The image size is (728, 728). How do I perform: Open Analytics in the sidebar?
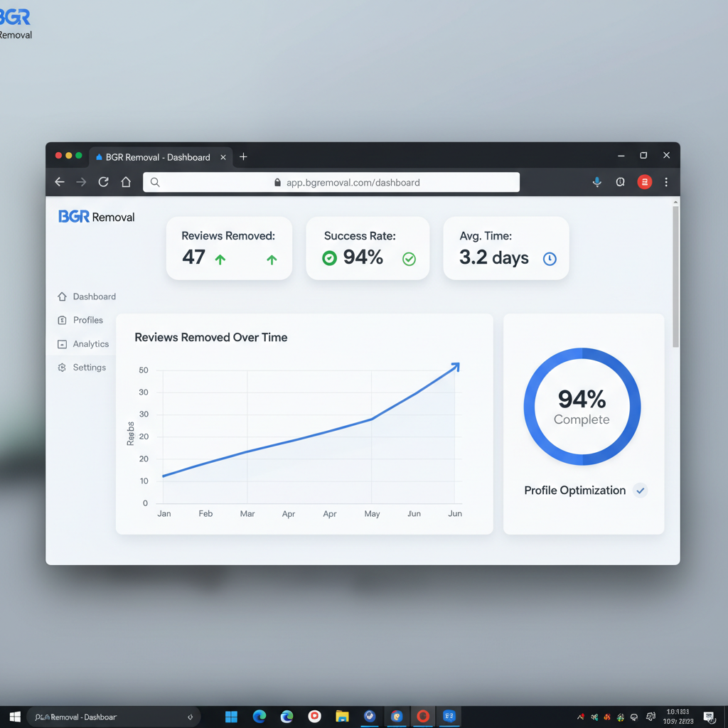[x=83, y=344]
